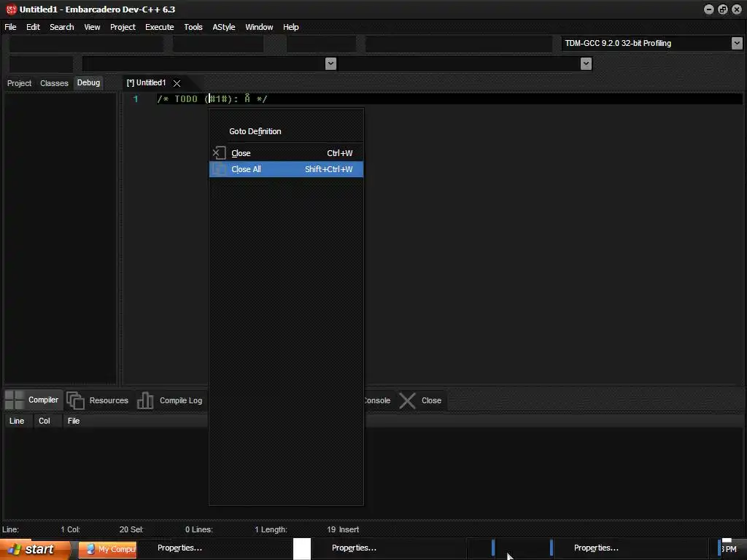This screenshot has width=747, height=560.
Task: Expand the first class browser dropdown arrow
Action: pos(330,63)
